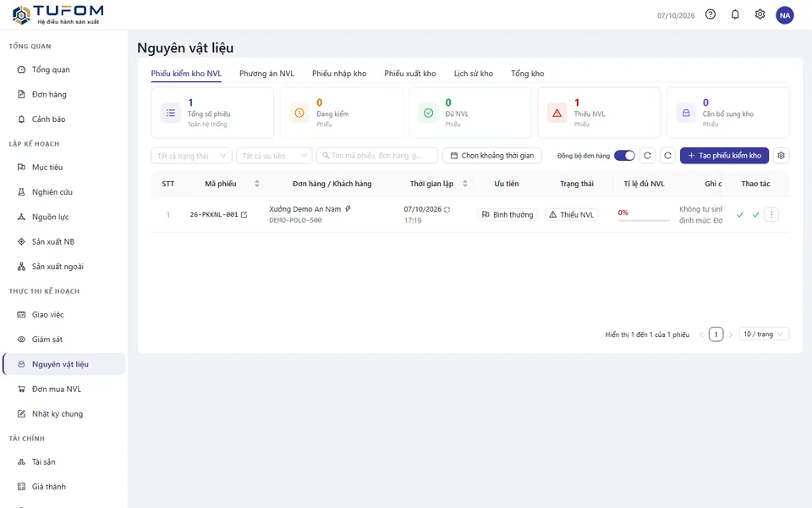Screen dimensions: 812x508
Task: Open Đơn hàng in the sidebar
Action: [x=63, y=94]
